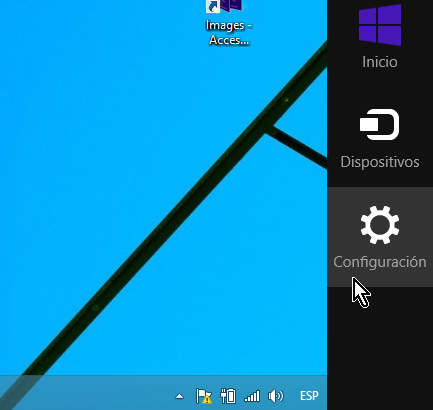Show hidden system tray icons arrow

pos(179,396)
